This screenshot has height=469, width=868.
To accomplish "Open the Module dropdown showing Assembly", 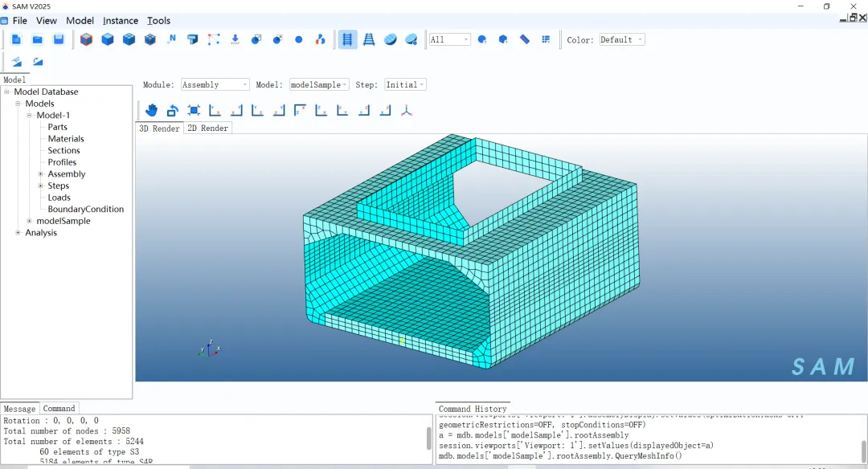I will (x=215, y=84).
